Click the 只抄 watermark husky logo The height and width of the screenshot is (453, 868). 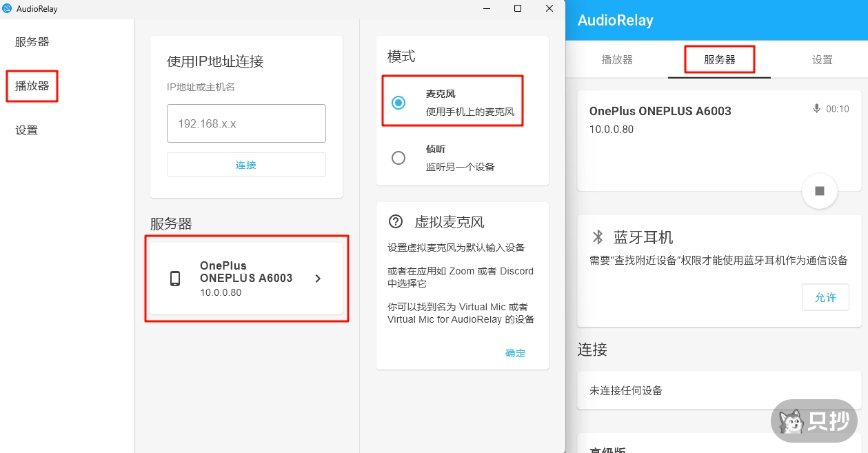coord(790,421)
